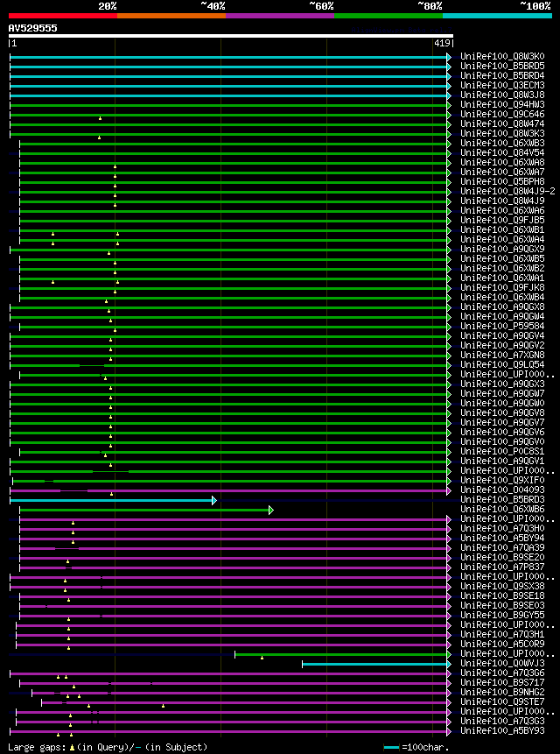560x754 pixels.
Task: Click the cyan 100char scale bar
Action: click(391, 747)
